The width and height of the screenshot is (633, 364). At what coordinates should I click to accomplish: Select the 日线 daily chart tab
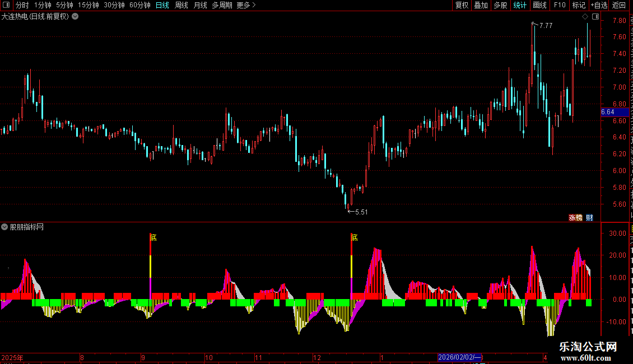162,5
